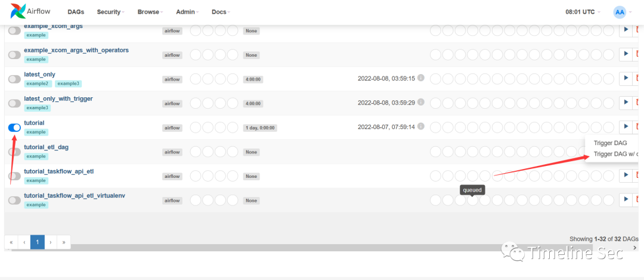Click info icon beside latest_only_with_trigger run date

tap(420, 101)
